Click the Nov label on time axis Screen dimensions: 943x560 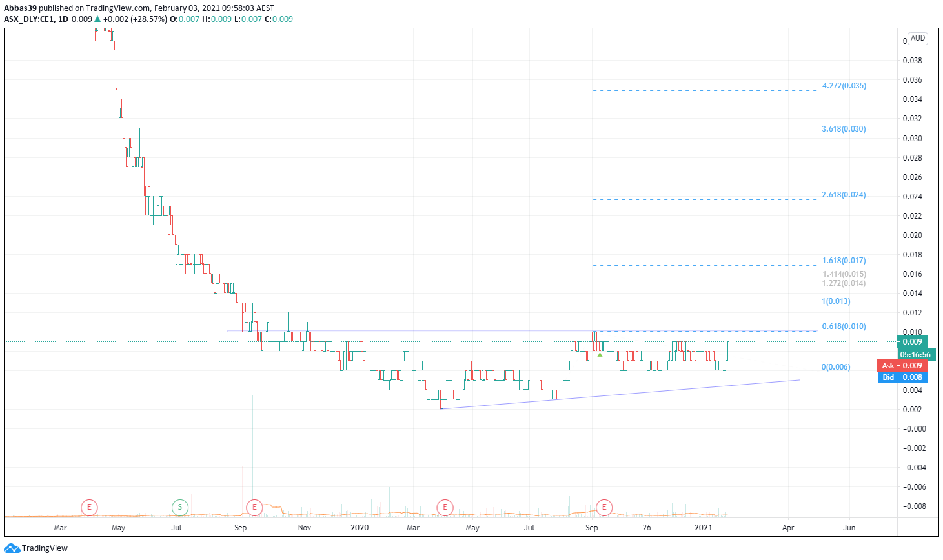tap(305, 528)
